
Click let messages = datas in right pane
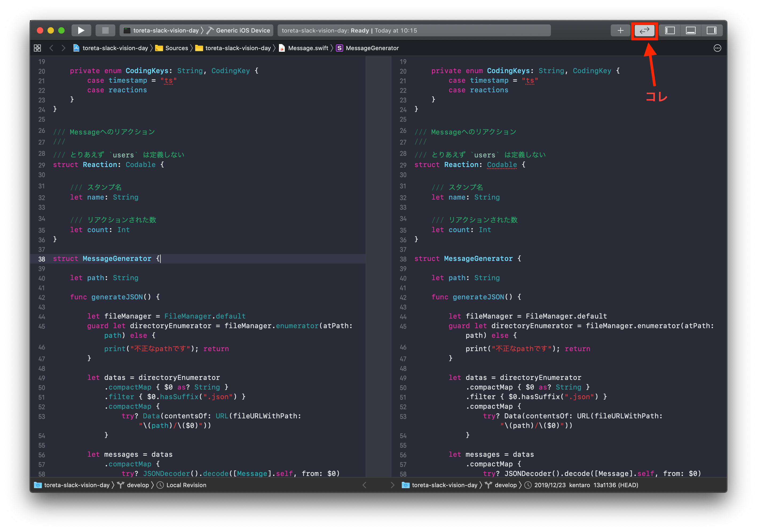(491, 454)
